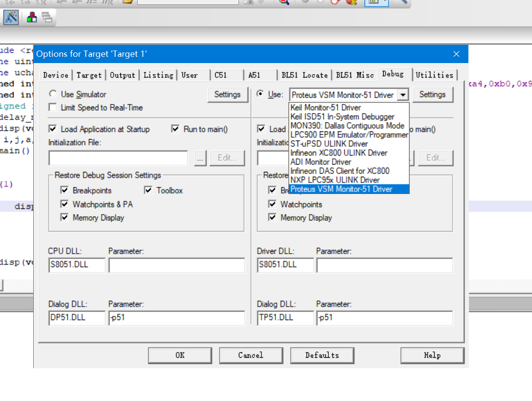Choose ST-uPSD ULINK Driver
This screenshot has height=401, width=532.
tap(349, 144)
